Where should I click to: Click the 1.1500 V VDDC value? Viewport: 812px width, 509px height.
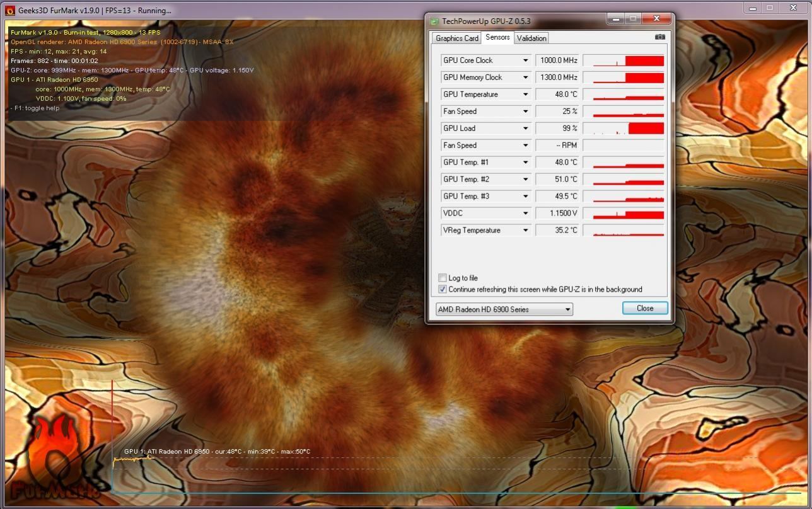point(557,214)
